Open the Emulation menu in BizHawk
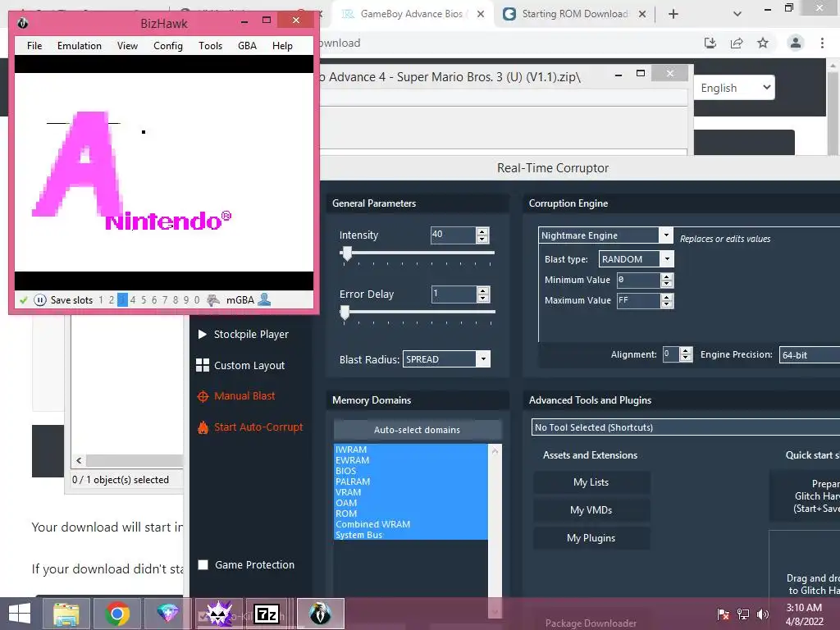 pyautogui.click(x=80, y=46)
